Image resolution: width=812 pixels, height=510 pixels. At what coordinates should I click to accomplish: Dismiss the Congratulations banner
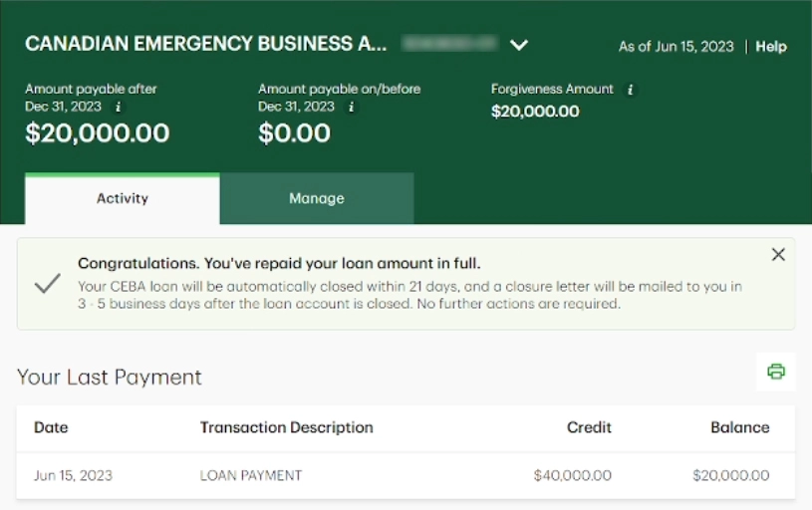pyautogui.click(x=778, y=255)
